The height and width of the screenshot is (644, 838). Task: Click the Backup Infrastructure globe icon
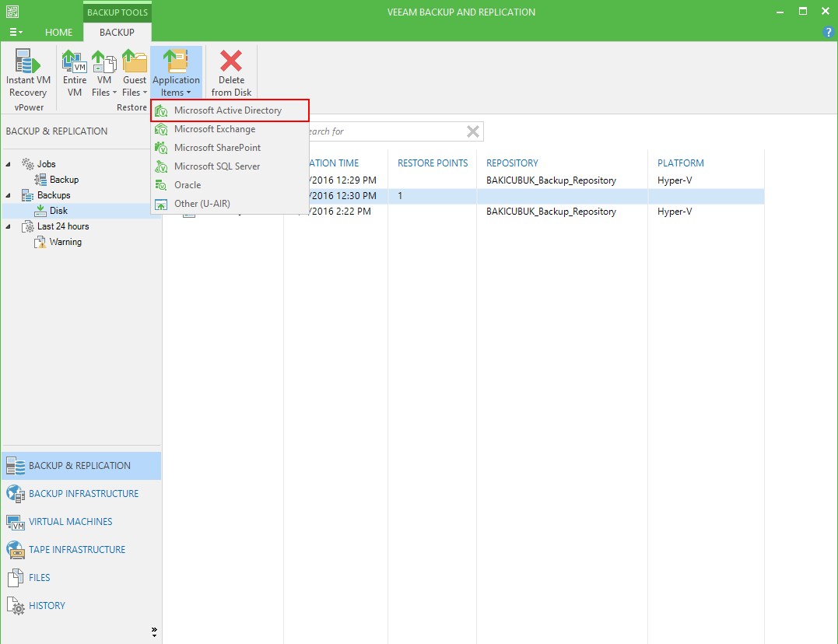16,494
